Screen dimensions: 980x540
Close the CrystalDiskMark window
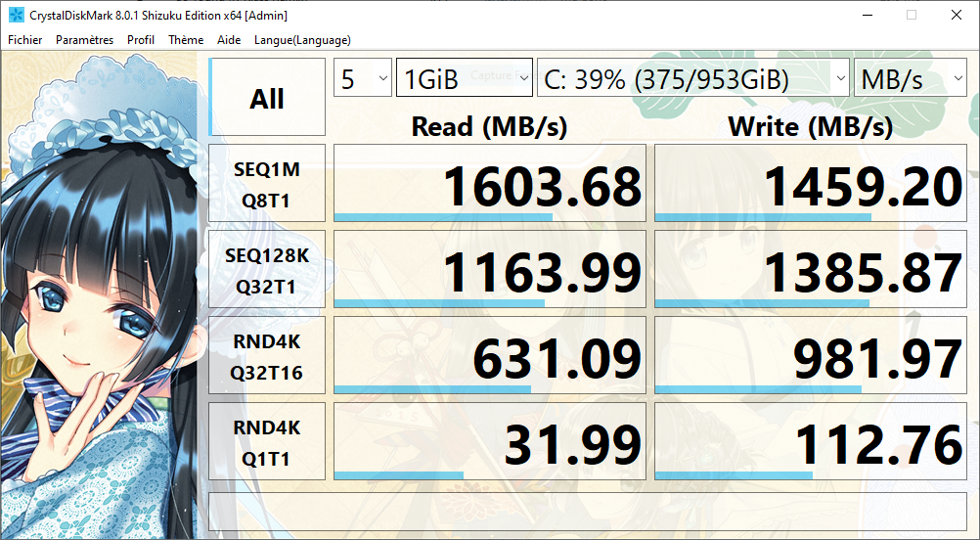(957, 15)
